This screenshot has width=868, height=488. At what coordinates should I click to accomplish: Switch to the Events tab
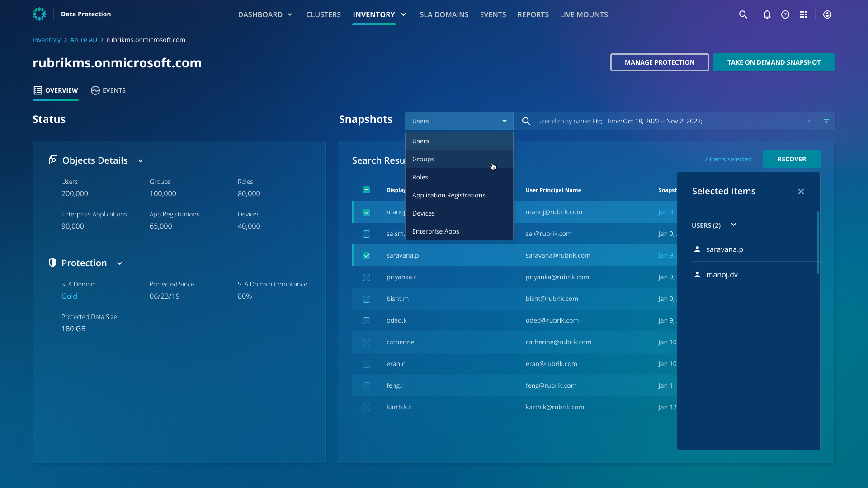click(x=108, y=90)
